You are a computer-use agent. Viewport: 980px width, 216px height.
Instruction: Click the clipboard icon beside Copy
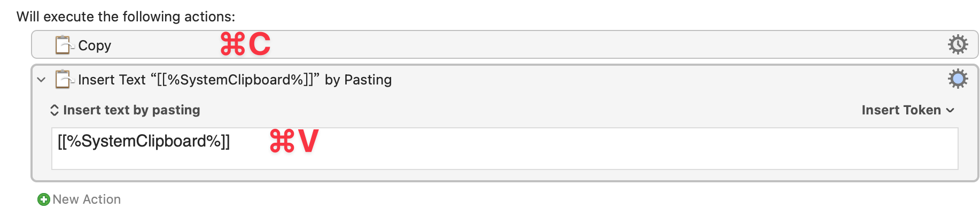tap(64, 45)
